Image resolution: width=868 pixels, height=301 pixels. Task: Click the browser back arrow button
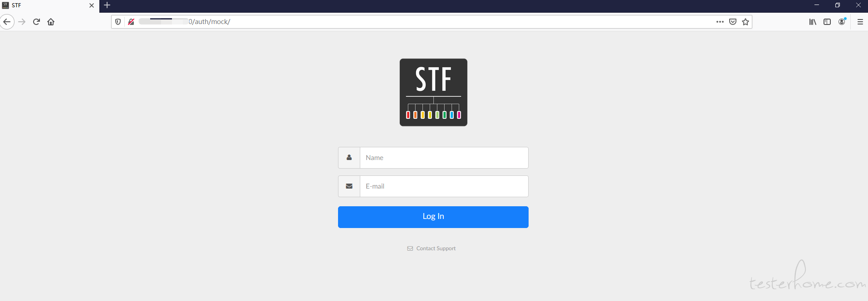[x=7, y=22]
